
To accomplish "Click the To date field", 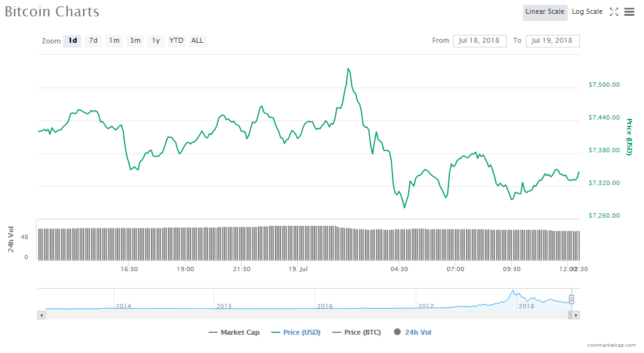I will coord(552,41).
